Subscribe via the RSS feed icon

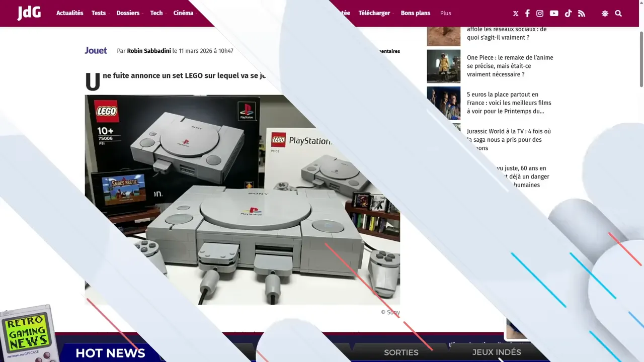(x=582, y=13)
